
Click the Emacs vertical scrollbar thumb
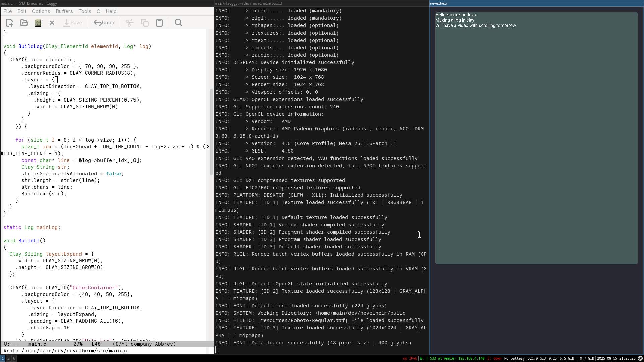211,132
